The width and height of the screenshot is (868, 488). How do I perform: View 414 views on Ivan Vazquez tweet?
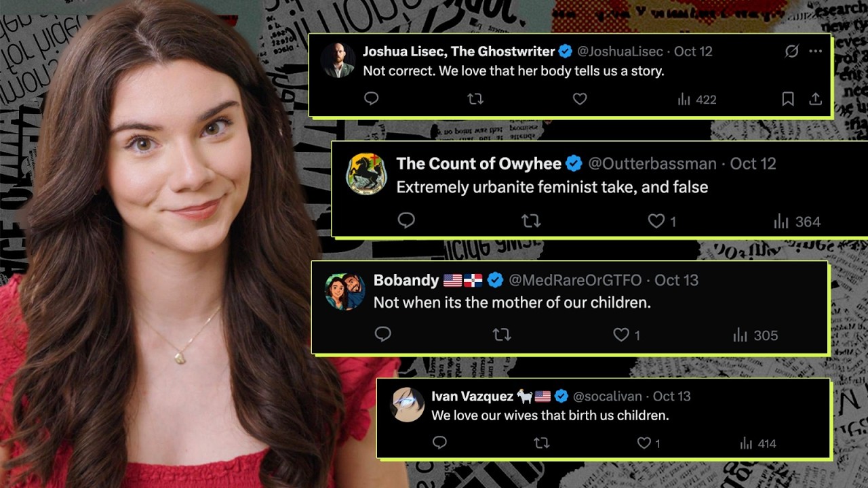coord(758,444)
